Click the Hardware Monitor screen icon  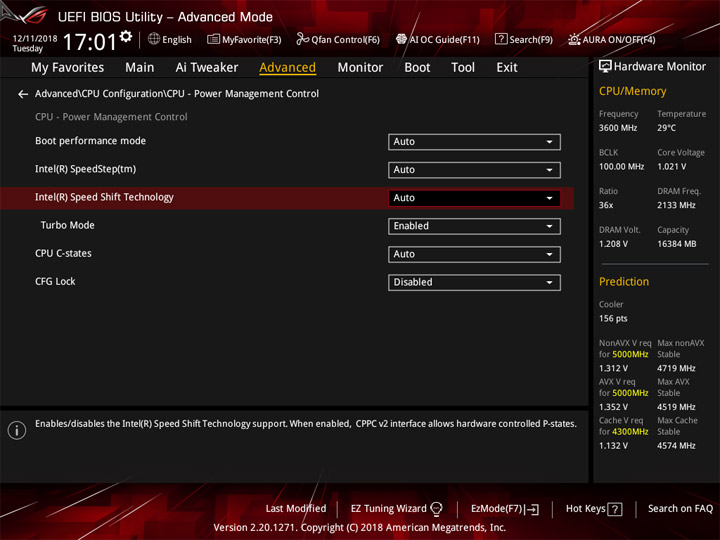click(x=605, y=67)
